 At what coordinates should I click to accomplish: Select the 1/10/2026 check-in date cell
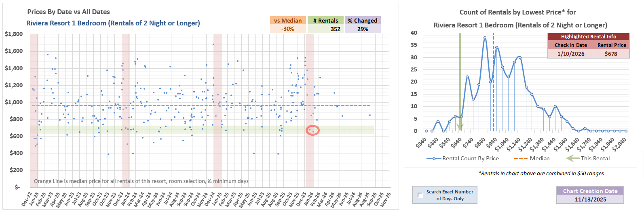click(570, 54)
